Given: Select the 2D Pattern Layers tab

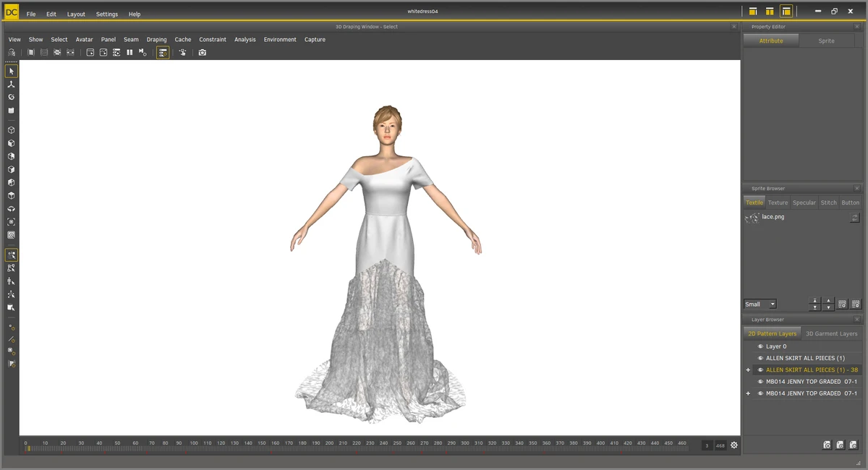Looking at the screenshot, I should coord(772,334).
